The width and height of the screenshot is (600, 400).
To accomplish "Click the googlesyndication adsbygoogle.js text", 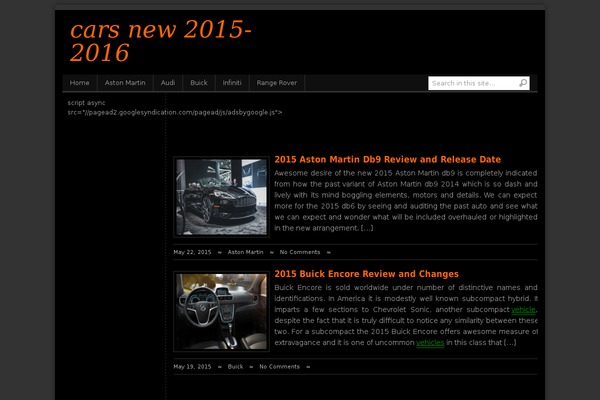I will point(175,112).
